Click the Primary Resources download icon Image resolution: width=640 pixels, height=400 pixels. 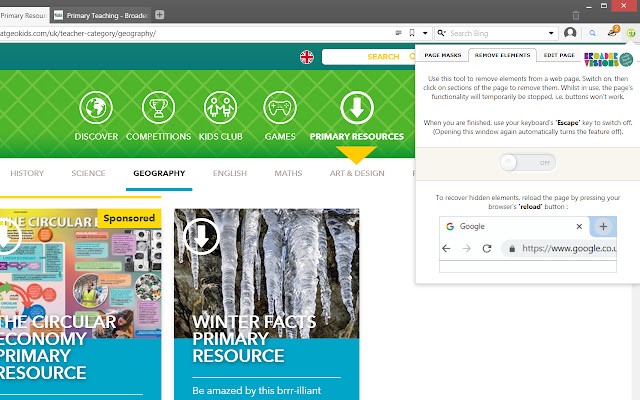coord(357,108)
